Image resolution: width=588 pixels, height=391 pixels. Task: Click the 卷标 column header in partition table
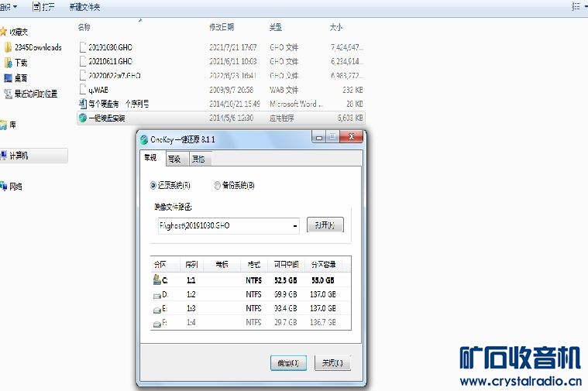coord(222,264)
